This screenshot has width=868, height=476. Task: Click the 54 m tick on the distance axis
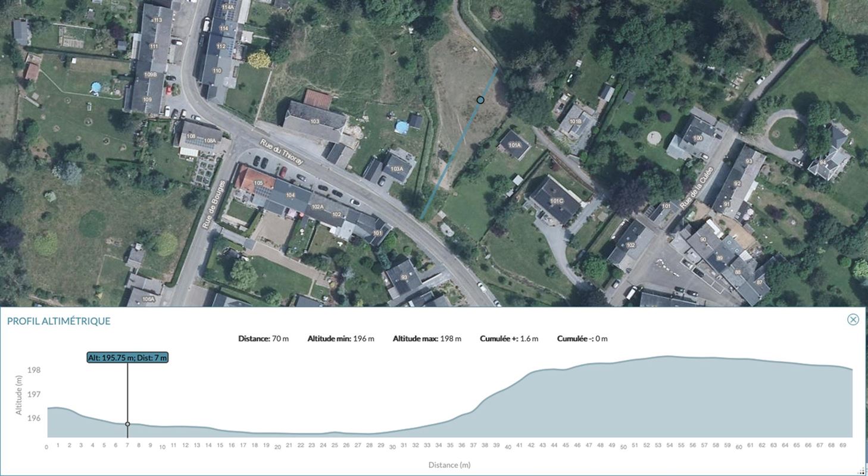pos(669,446)
